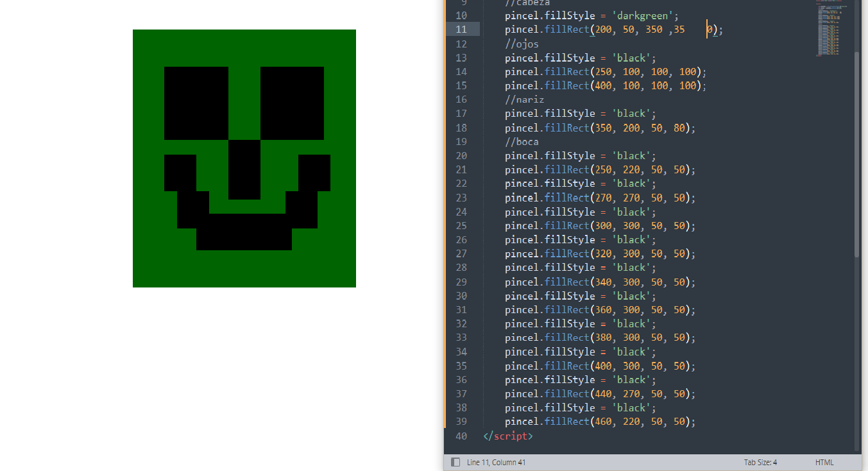Click gutter line number 24
Viewport: 868px width, 471px height.
click(x=461, y=212)
